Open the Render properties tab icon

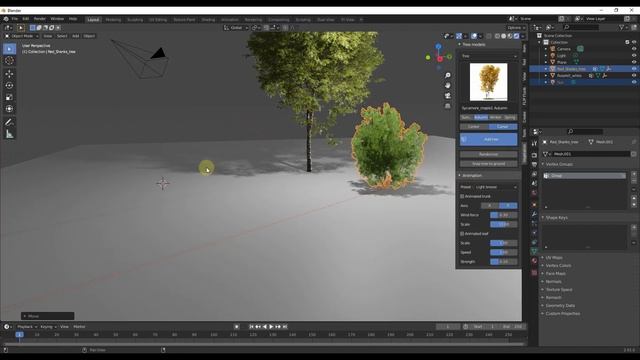pos(534,155)
